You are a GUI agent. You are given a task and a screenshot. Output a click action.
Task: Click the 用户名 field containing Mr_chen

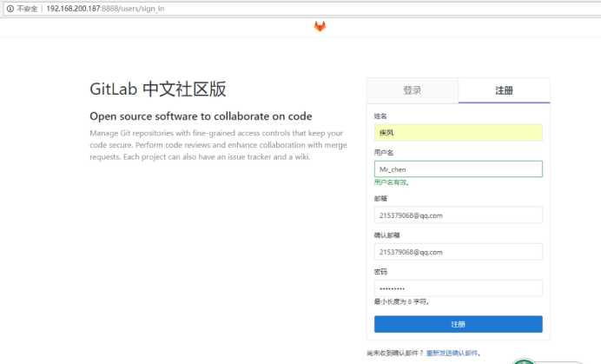(x=458, y=169)
